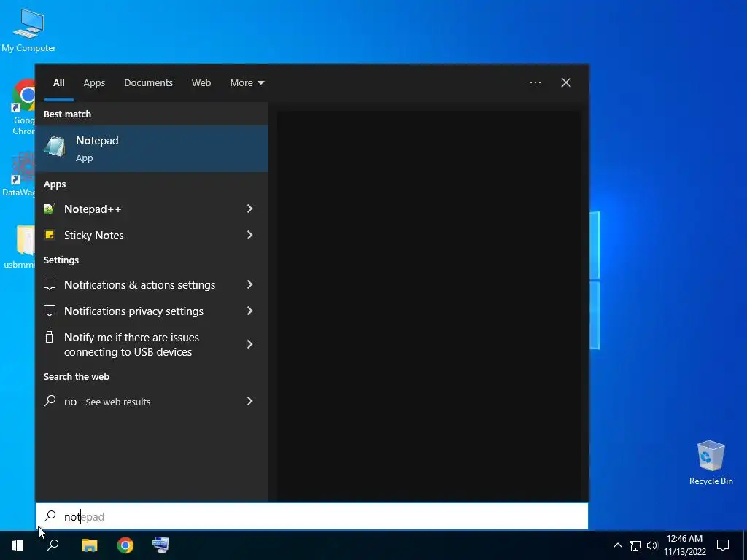
Task: Open the network status tray icon
Action: click(x=635, y=545)
